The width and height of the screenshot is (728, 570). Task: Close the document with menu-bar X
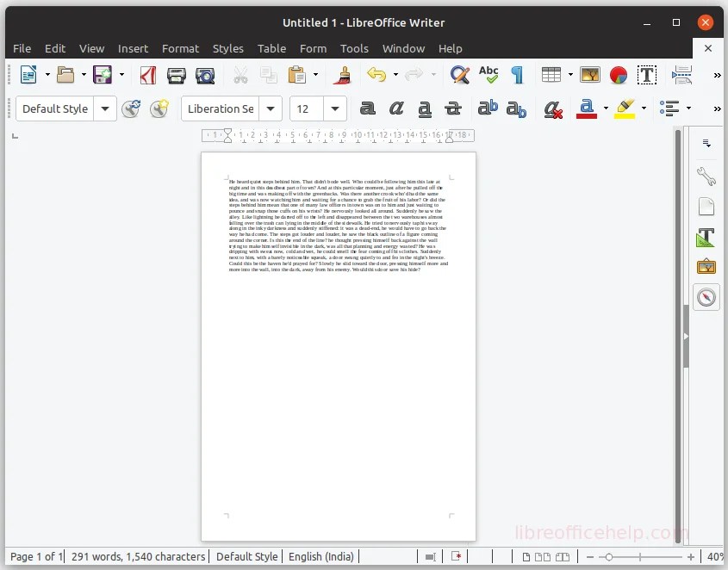coord(708,48)
